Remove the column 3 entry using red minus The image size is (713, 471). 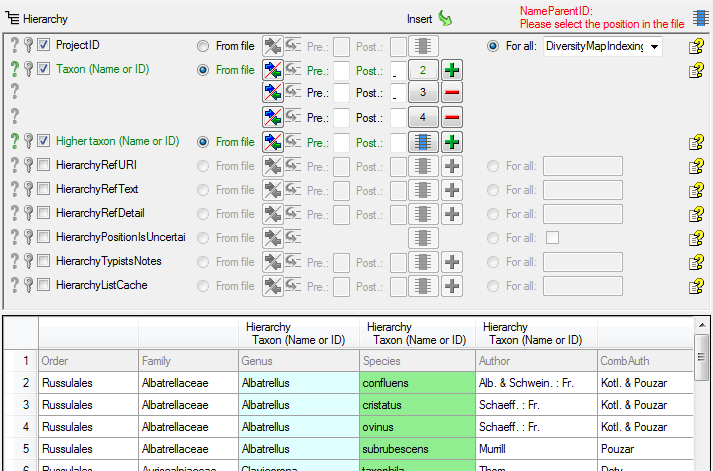(452, 94)
